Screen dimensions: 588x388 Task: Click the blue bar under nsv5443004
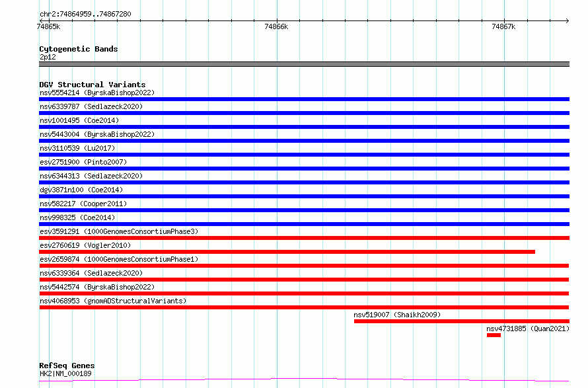(x=304, y=141)
